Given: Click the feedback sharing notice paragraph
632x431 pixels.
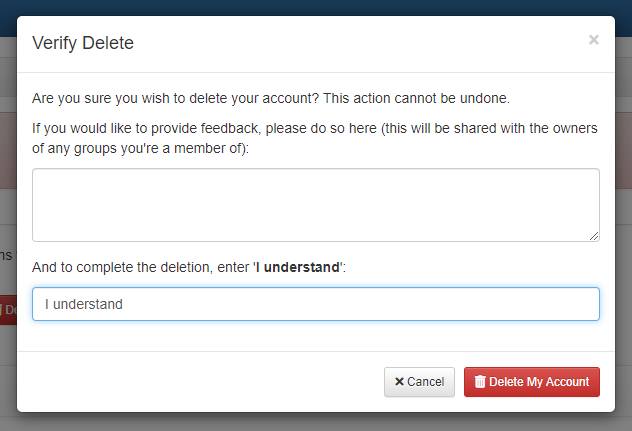Looking at the screenshot, I should [x=315, y=138].
